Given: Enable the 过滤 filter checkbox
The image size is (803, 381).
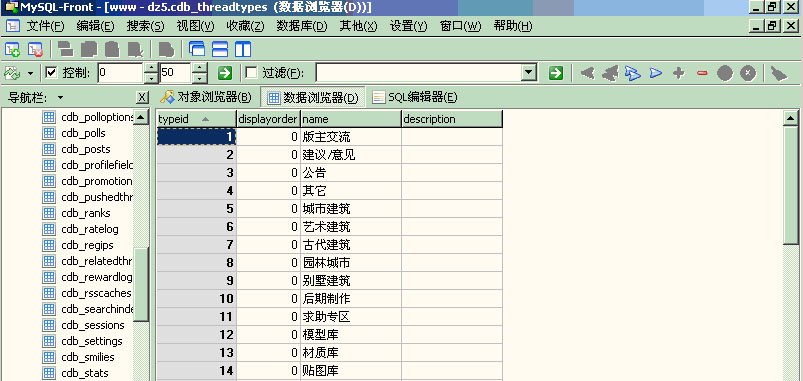Looking at the screenshot, I should pyautogui.click(x=251, y=73).
